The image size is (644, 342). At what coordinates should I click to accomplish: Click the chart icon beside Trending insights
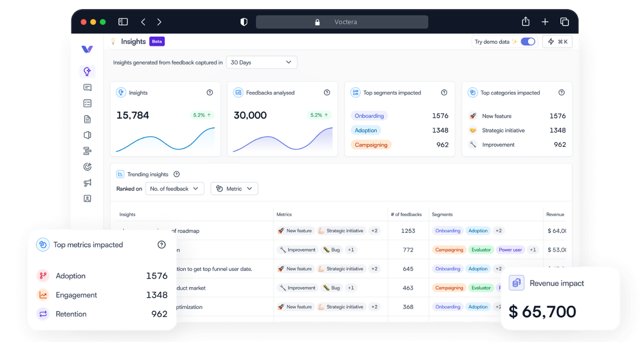[x=120, y=174]
